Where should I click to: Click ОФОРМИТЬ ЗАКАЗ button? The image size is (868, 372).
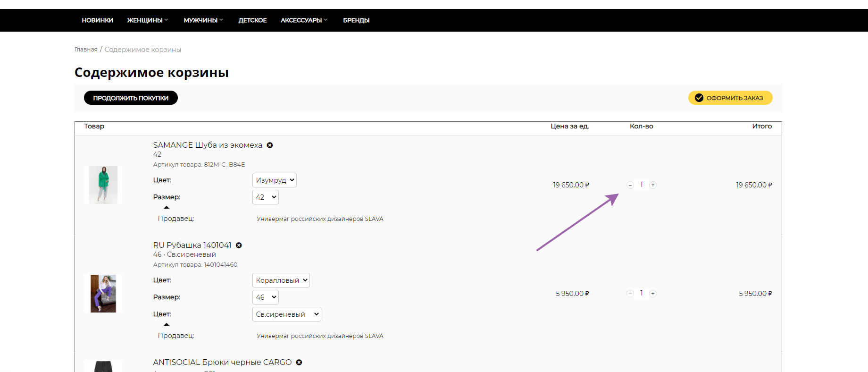(x=730, y=98)
